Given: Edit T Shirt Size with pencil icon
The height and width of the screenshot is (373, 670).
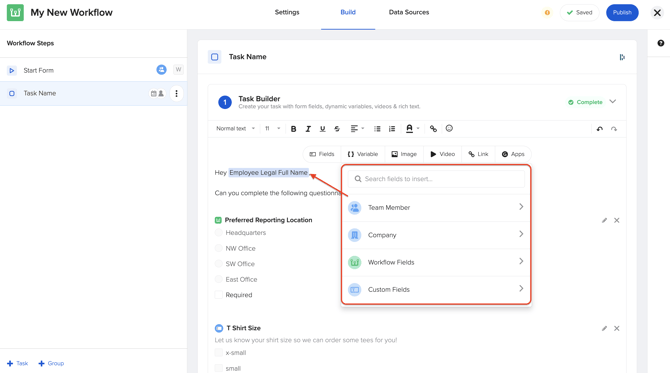Looking at the screenshot, I should point(604,329).
